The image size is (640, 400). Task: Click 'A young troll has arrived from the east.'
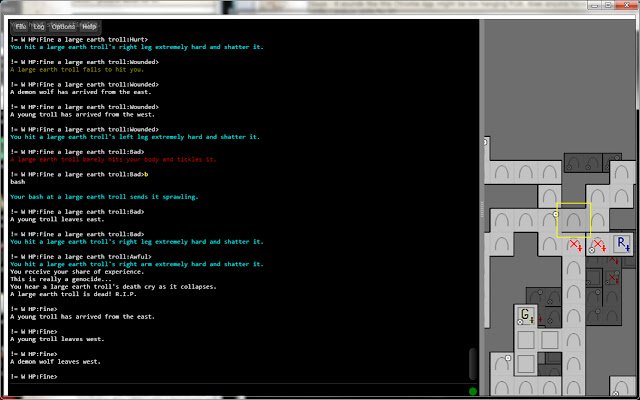coord(82,317)
